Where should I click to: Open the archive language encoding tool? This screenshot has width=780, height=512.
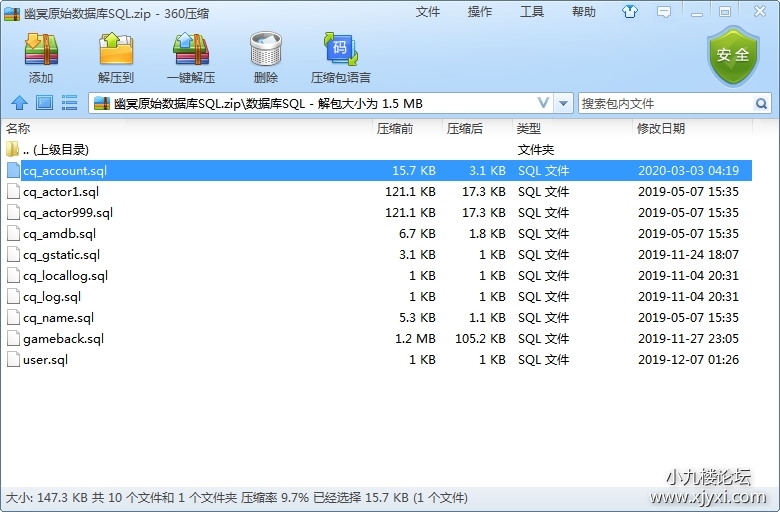coord(340,57)
